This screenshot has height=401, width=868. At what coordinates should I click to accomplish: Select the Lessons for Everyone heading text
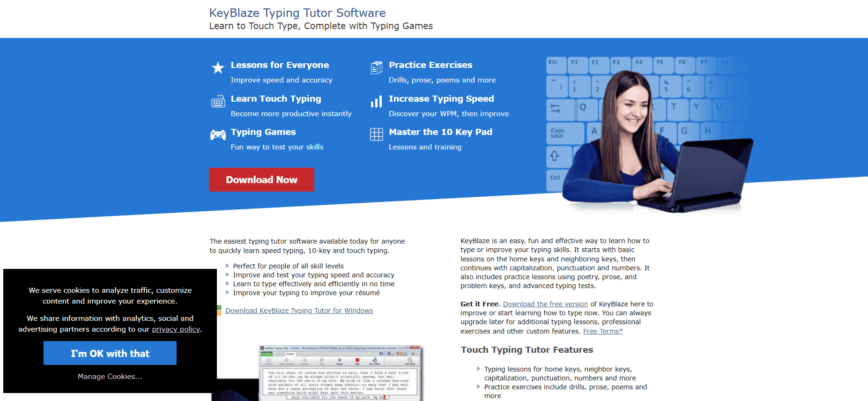(x=280, y=65)
